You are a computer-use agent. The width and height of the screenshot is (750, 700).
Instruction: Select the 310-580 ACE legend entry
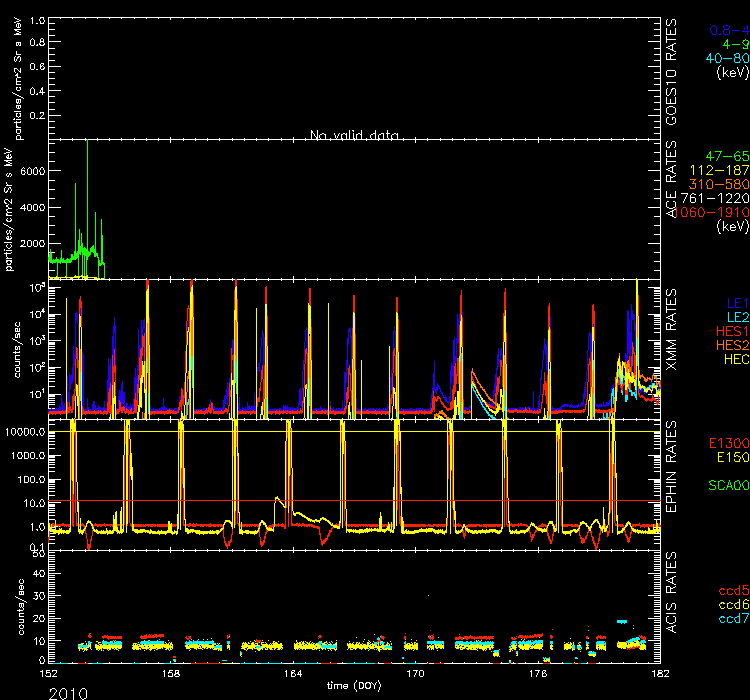[721, 185]
